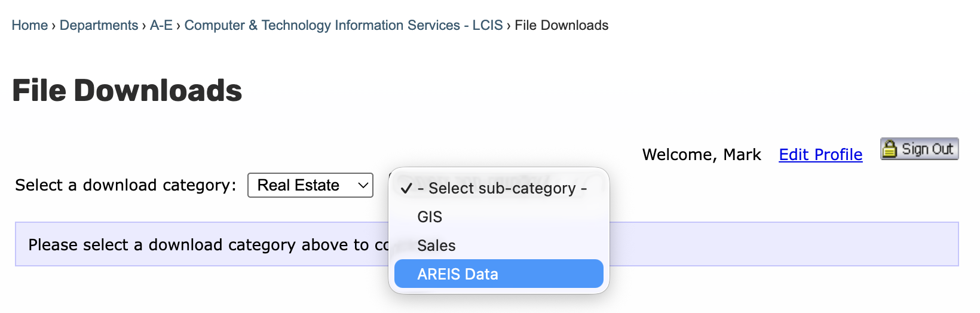This screenshot has width=980, height=313.
Task: Open the Edit Profile link
Action: coord(820,155)
